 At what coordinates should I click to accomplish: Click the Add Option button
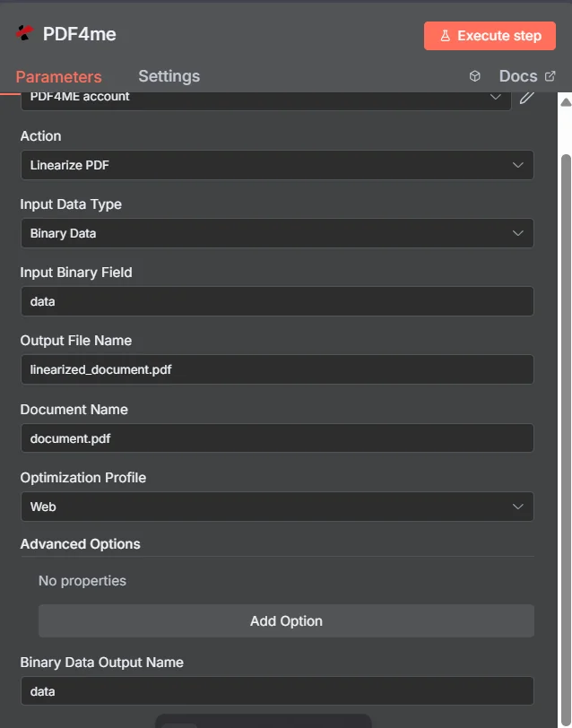(x=286, y=620)
